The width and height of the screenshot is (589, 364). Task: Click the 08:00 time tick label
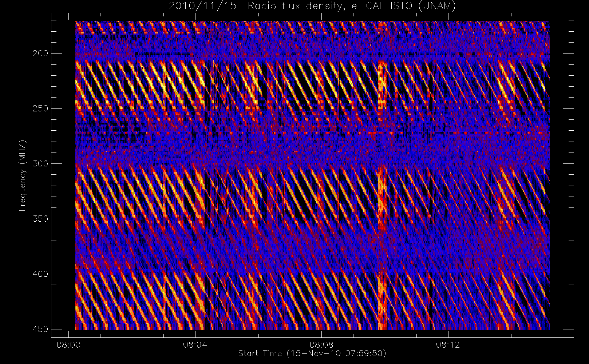[x=68, y=344]
